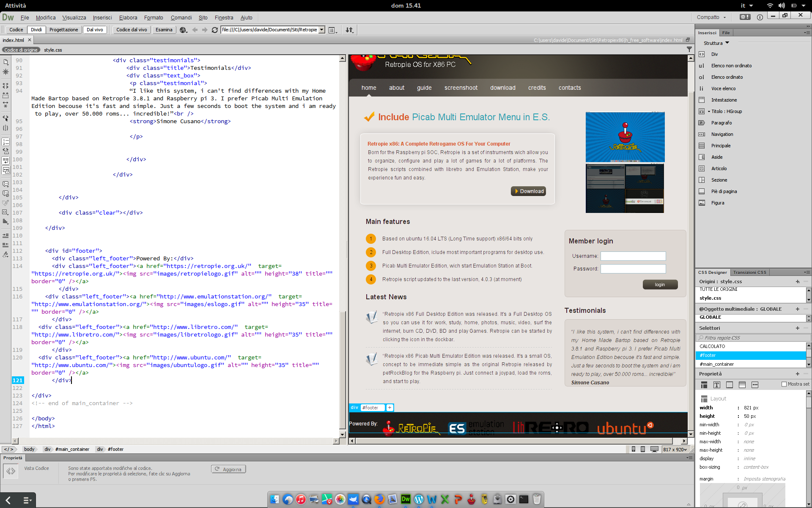Select the Layout category icon in Proprietà

(x=704, y=385)
